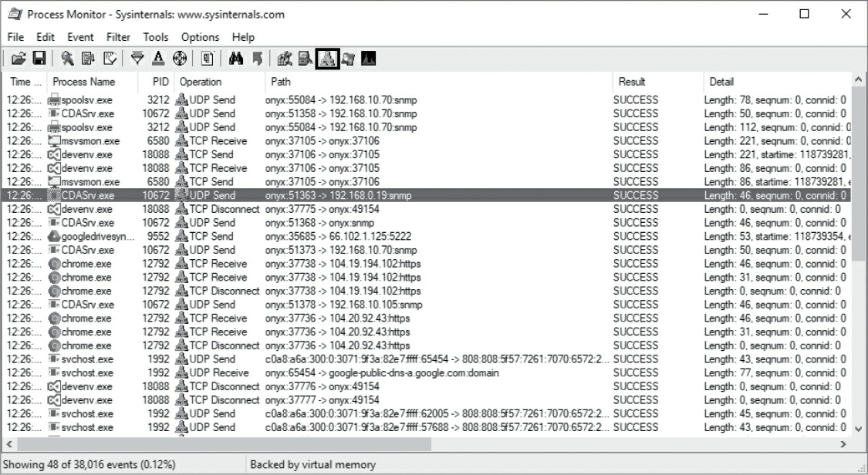Click the Result column header
The width and height of the screenshot is (868, 475).
pyautogui.click(x=658, y=82)
